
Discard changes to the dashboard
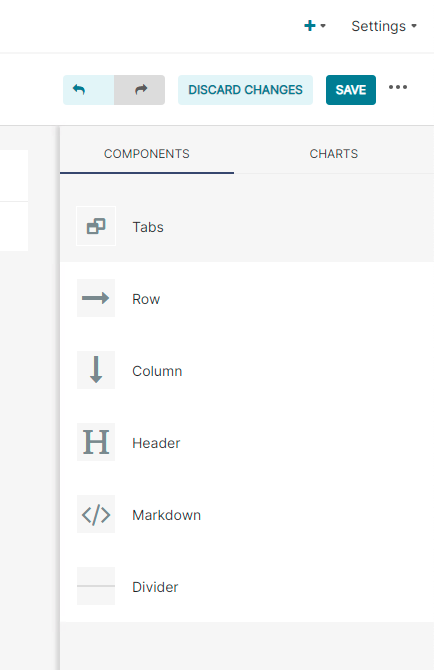(245, 90)
